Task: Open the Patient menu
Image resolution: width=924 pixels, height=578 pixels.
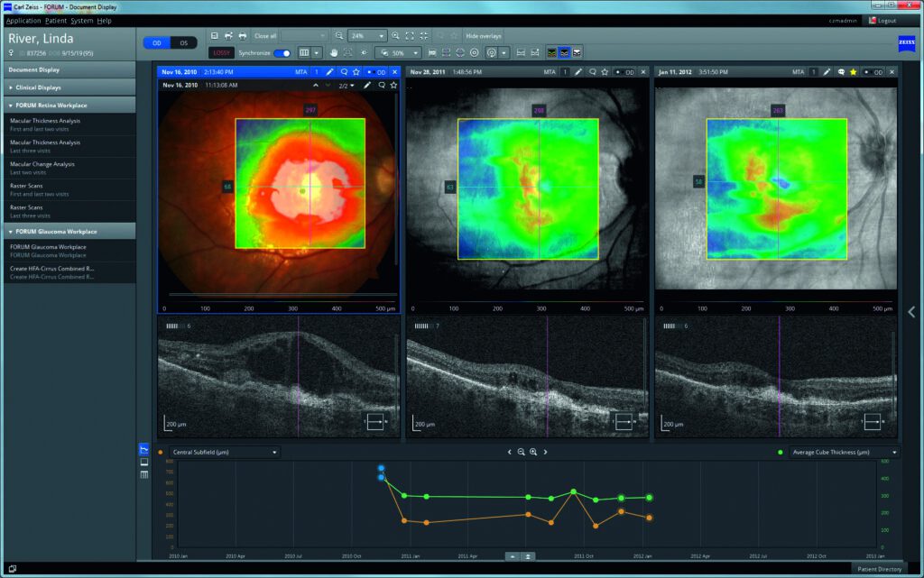Action: pos(56,21)
